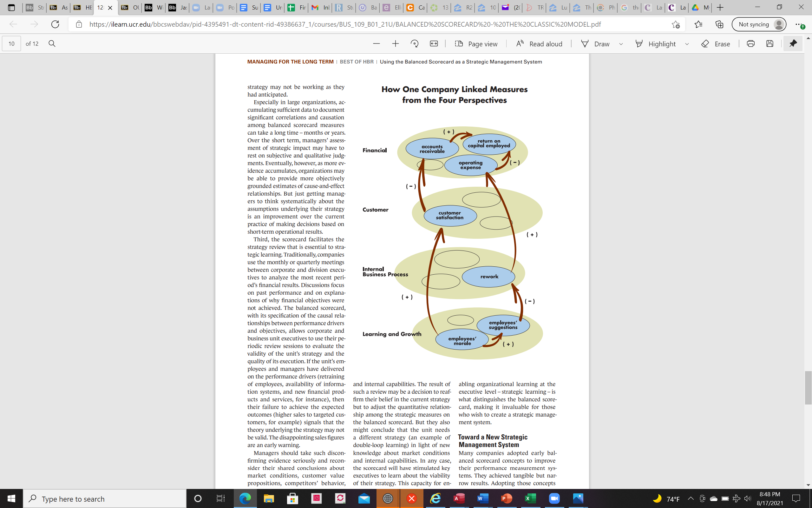Switch to the Gmail tab

319,7
